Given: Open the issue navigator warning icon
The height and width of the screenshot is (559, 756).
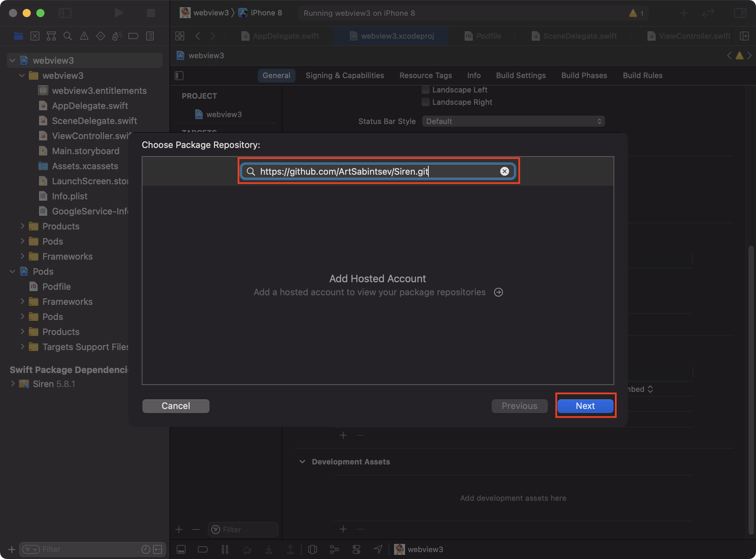Looking at the screenshot, I should click(x=84, y=36).
